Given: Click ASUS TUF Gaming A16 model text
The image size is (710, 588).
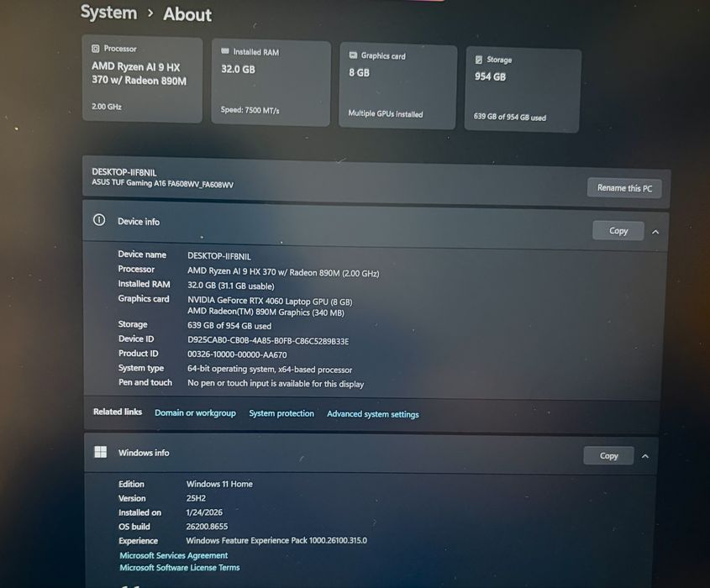Looking at the screenshot, I should 162,183.
